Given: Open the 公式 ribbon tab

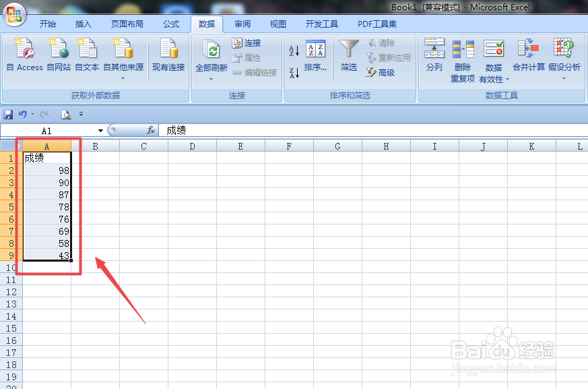Looking at the screenshot, I should [x=171, y=24].
